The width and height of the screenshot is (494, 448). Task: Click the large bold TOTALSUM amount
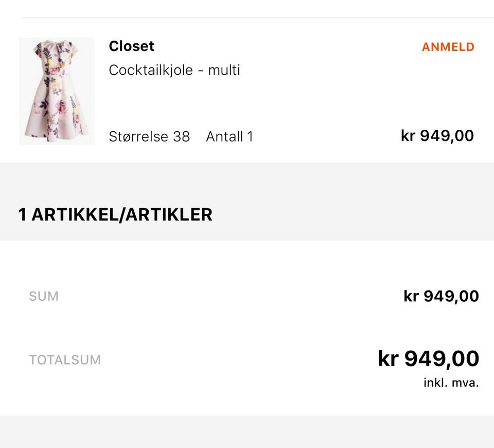[x=428, y=359]
